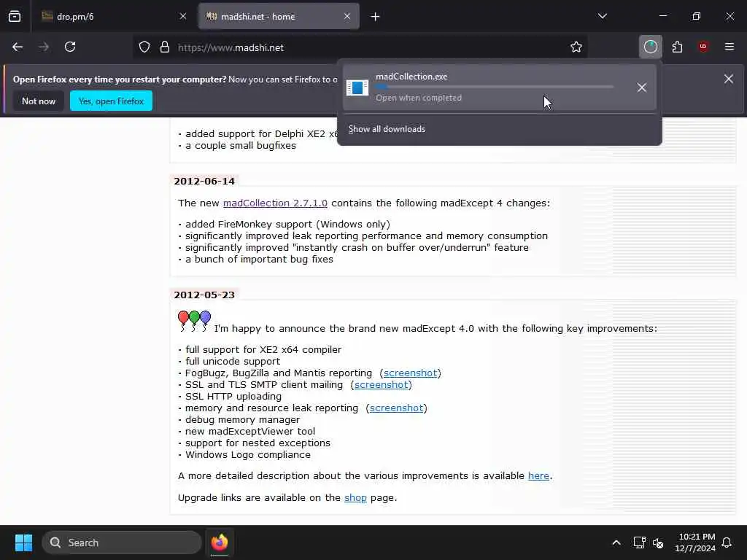Reload the madshi.net page

click(70, 47)
